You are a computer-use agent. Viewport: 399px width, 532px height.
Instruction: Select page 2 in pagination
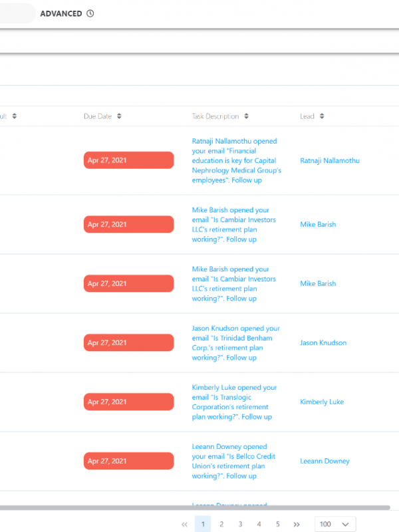[221, 524]
